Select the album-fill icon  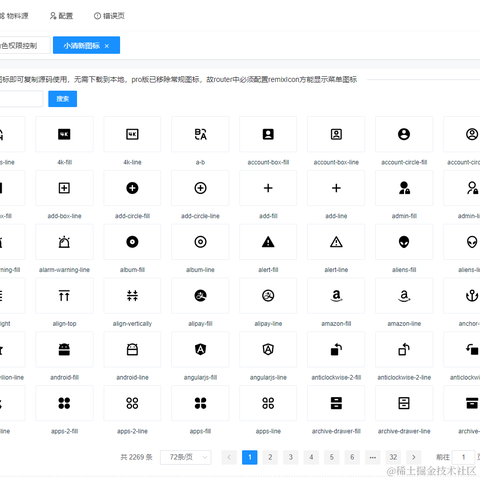tap(132, 242)
